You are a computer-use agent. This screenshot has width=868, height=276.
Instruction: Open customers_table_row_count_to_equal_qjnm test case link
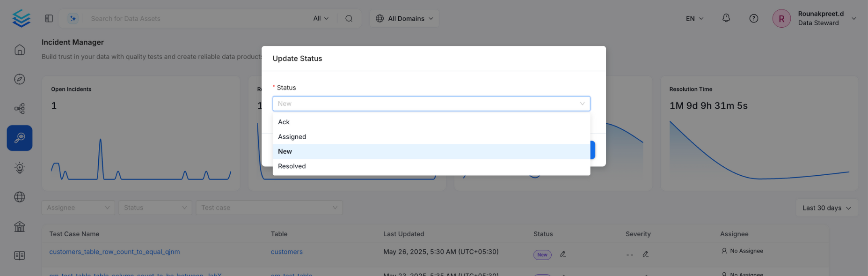coord(115,252)
